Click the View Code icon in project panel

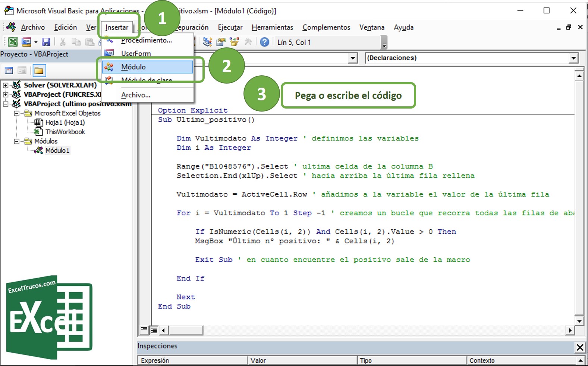click(x=9, y=71)
